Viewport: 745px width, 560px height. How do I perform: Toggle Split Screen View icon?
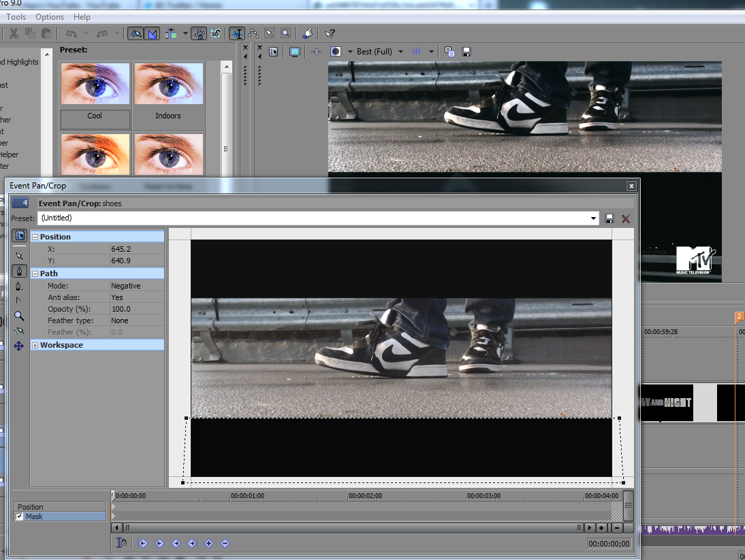click(x=336, y=51)
